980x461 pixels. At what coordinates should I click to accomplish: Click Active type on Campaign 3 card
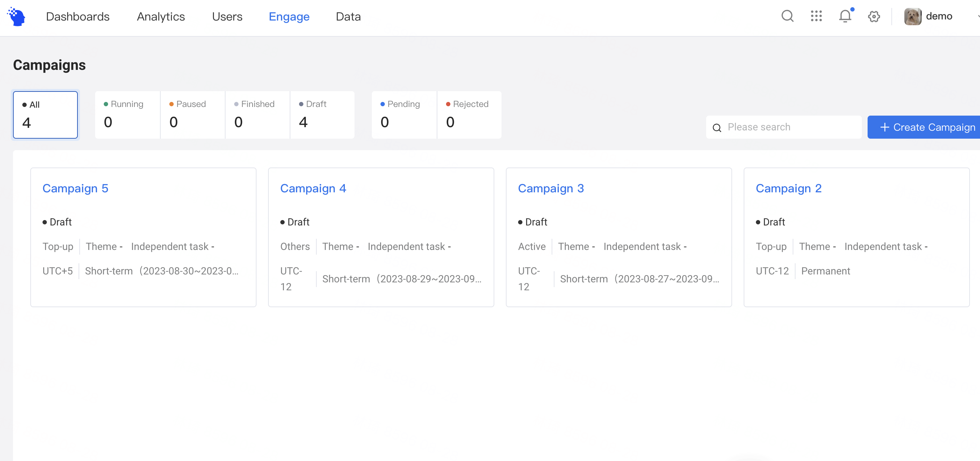point(532,246)
